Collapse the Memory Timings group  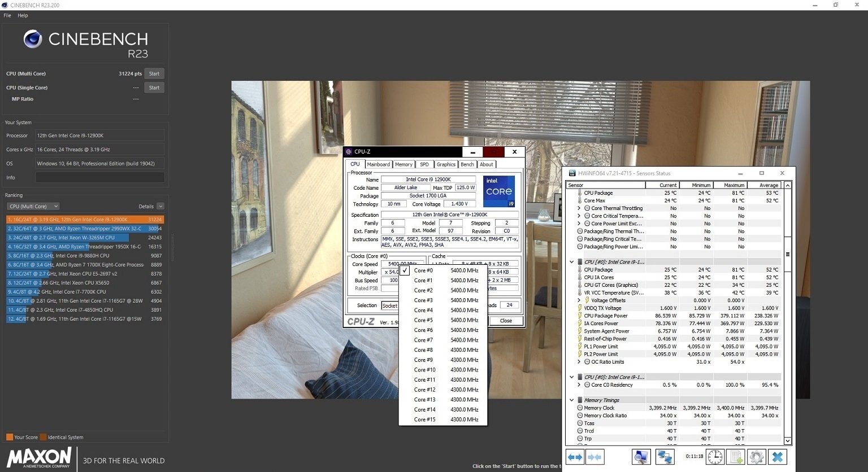571,400
